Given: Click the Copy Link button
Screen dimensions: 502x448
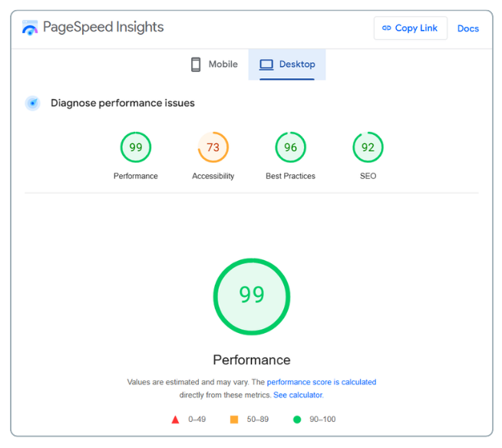Looking at the screenshot, I should (411, 28).
